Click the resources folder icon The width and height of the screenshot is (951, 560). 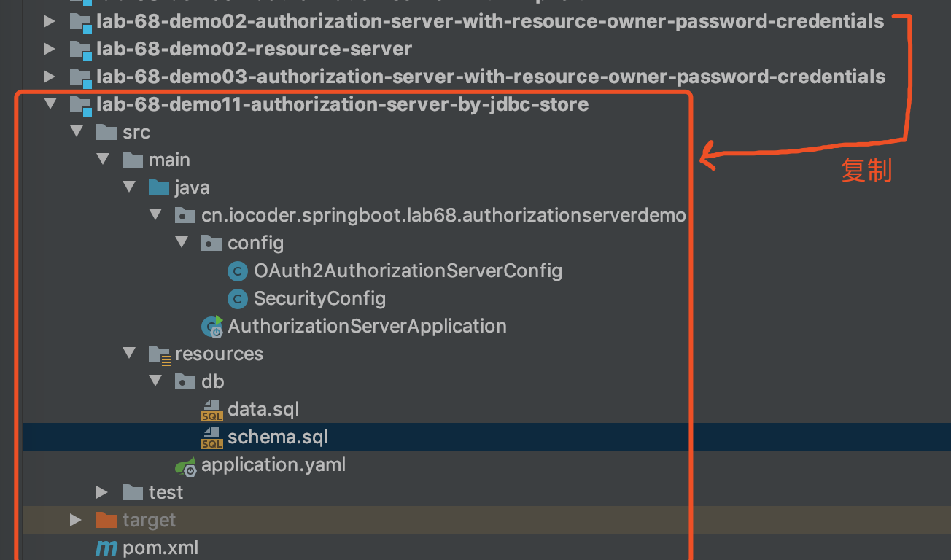click(x=159, y=354)
